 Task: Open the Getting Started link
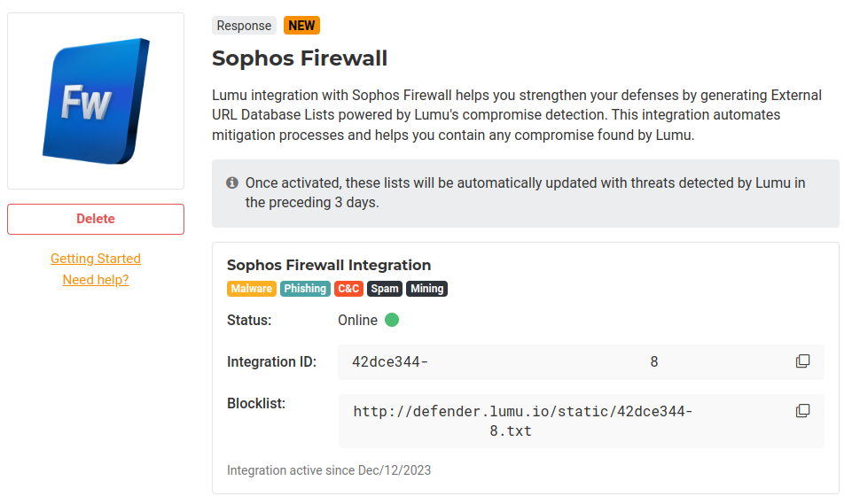96,259
